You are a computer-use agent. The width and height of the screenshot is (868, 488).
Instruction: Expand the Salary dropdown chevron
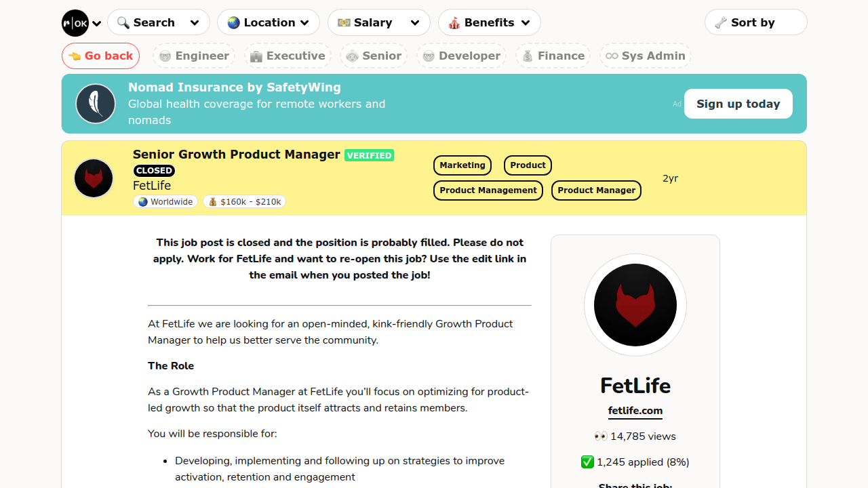[x=415, y=23]
